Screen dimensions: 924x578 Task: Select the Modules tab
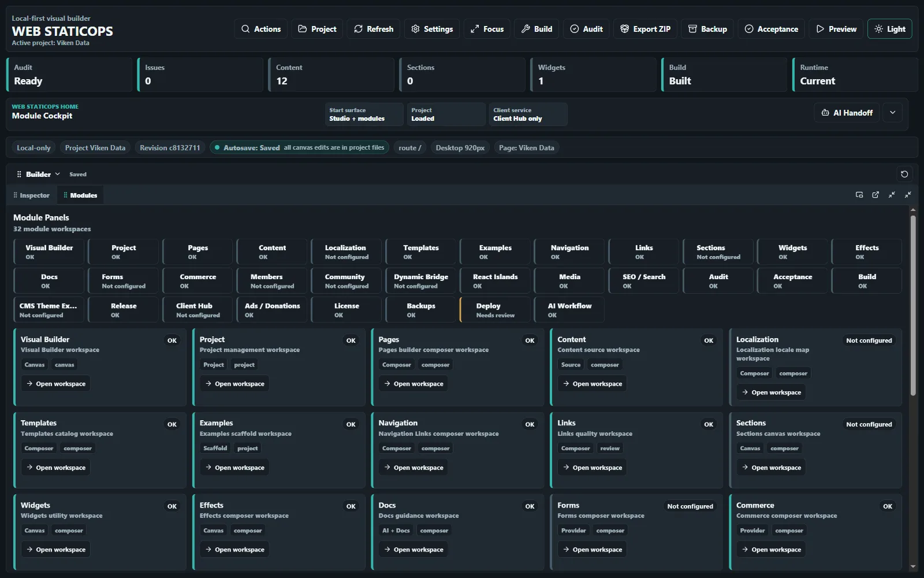[80, 195]
